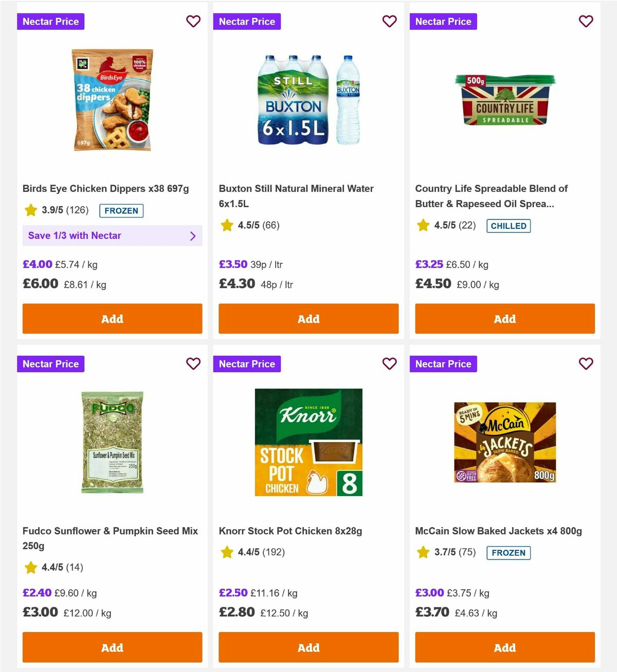Click the star rating icon for Buxton water
Screen dimensions: 617x672
point(227,225)
